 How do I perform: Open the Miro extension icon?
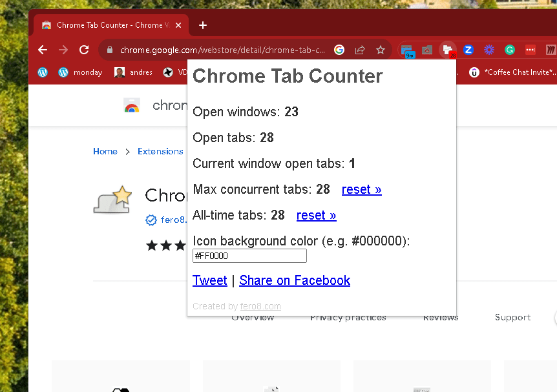551,50
